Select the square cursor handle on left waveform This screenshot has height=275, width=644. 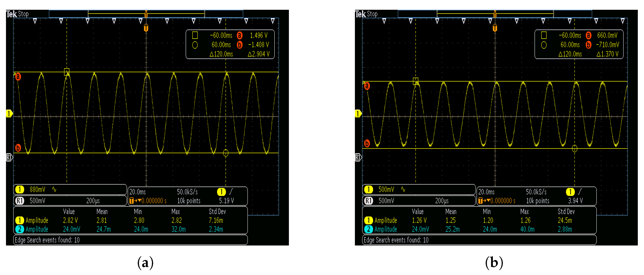(67, 72)
